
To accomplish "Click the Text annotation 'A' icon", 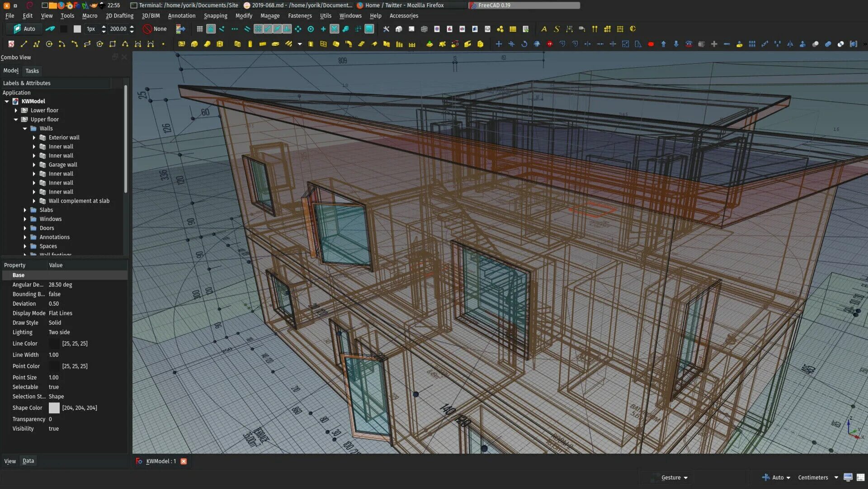I will point(544,29).
